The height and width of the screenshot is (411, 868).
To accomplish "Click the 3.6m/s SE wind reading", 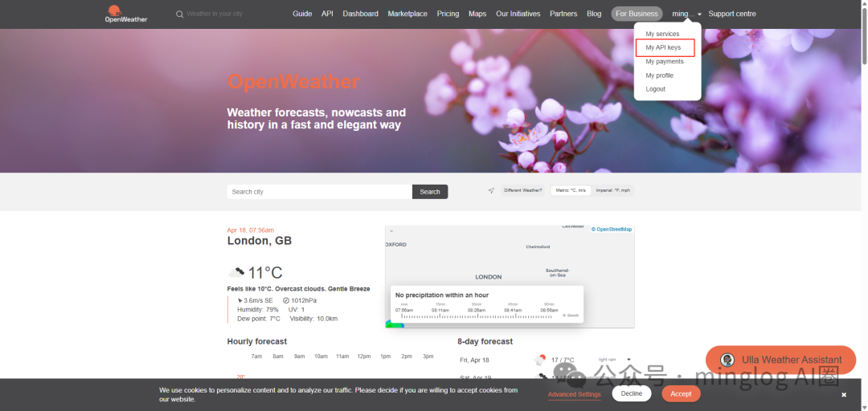I will [256, 300].
